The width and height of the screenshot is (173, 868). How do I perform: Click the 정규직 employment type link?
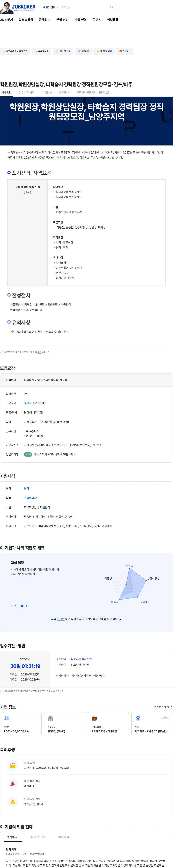pyautogui.click(x=28, y=403)
